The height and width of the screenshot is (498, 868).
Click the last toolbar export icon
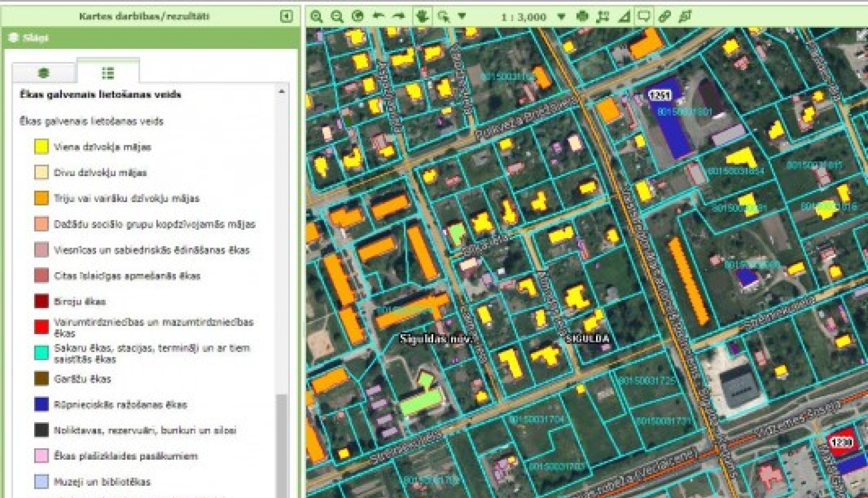685,16
